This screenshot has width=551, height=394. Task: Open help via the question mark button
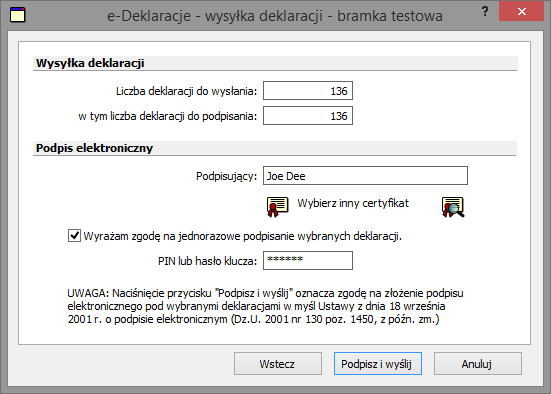485,12
